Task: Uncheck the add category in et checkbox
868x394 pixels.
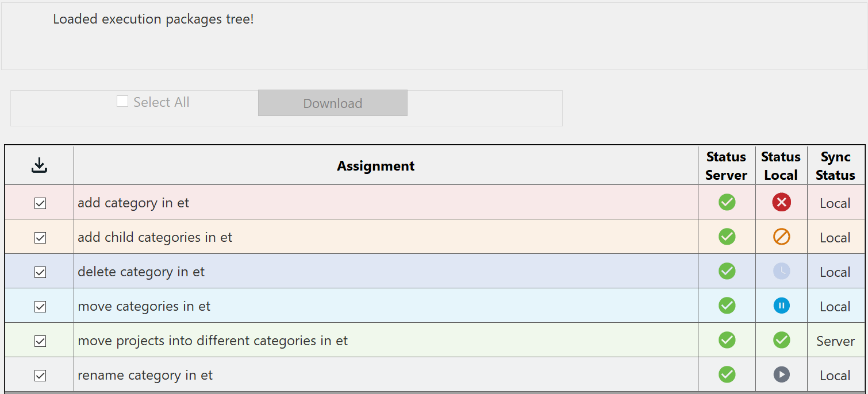Action: 40,203
